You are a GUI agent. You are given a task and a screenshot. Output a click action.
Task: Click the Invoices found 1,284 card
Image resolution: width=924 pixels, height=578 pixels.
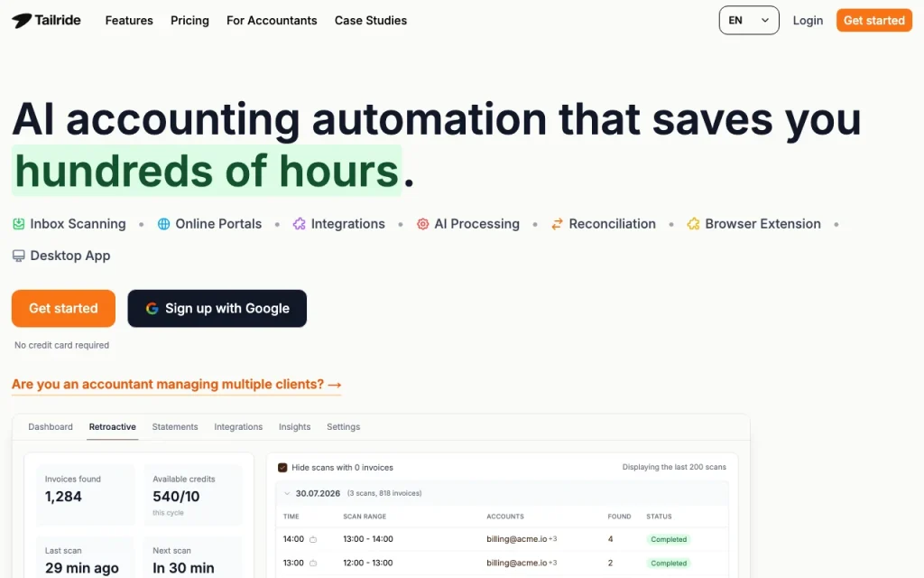pos(86,494)
